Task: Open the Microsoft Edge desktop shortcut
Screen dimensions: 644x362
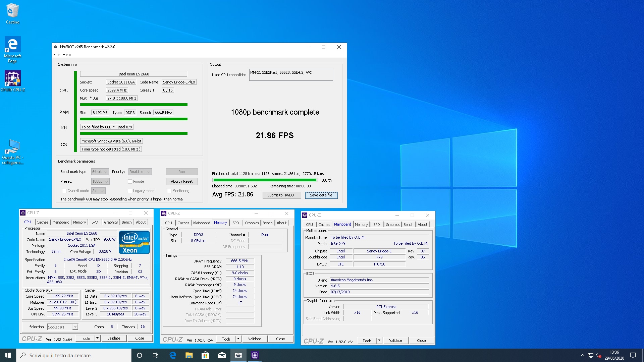Action: click(12, 50)
